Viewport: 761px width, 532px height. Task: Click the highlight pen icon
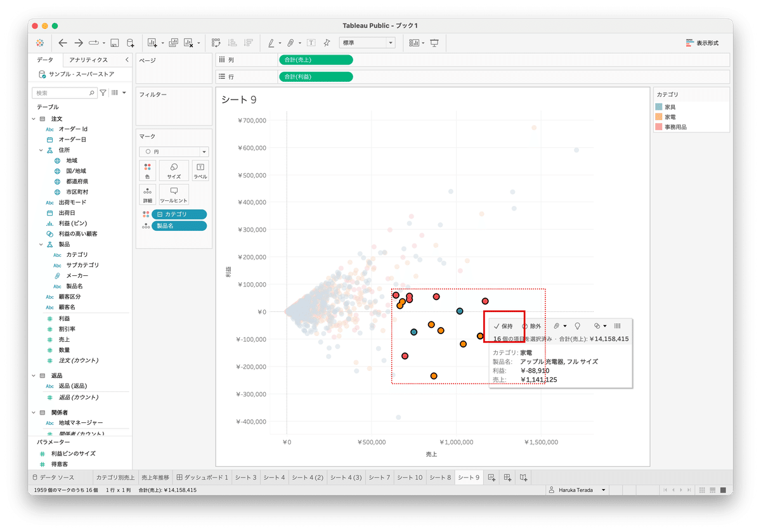[x=271, y=42]
